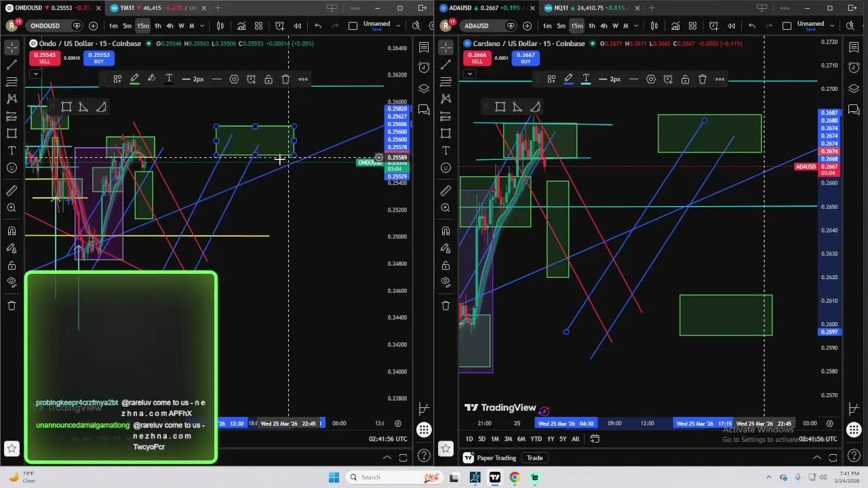Viewport: 868px width, 488px height.
Task: Open alerts panel in ADAUSD right sidebar
Action: click(854, 68)
